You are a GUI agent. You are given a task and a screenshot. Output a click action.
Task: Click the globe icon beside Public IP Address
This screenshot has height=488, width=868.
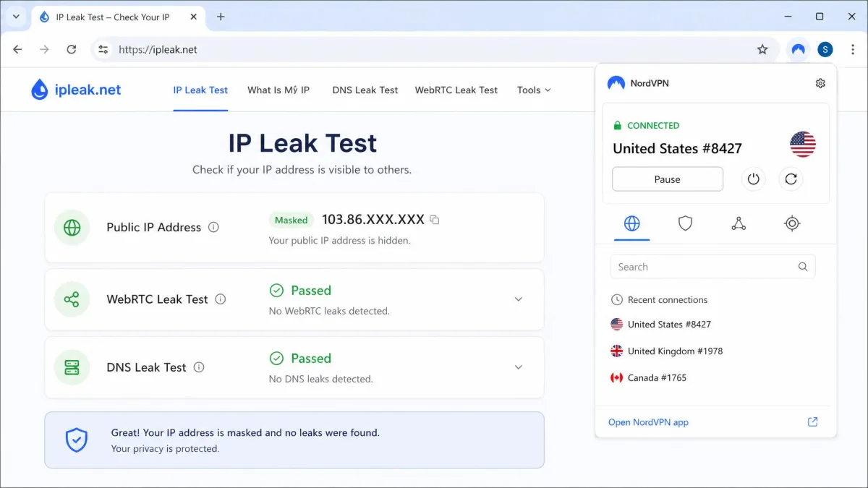click(x=72, y=227)
